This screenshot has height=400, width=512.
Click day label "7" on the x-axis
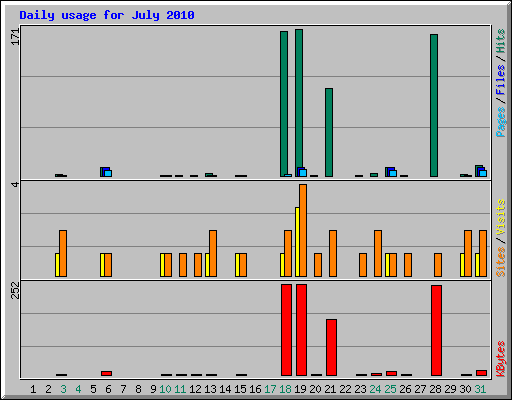[x=123, y=389]
